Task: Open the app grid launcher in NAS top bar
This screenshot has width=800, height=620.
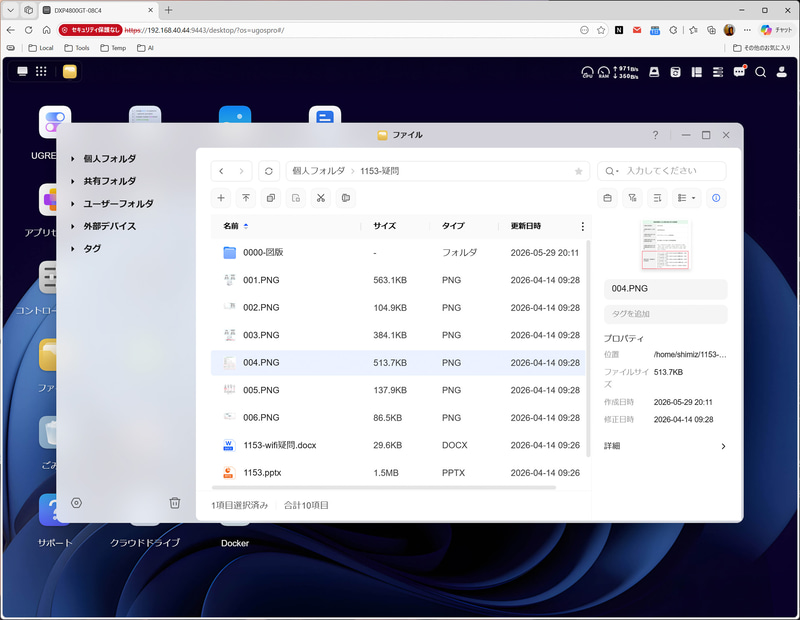Action: tap(41, 71)
